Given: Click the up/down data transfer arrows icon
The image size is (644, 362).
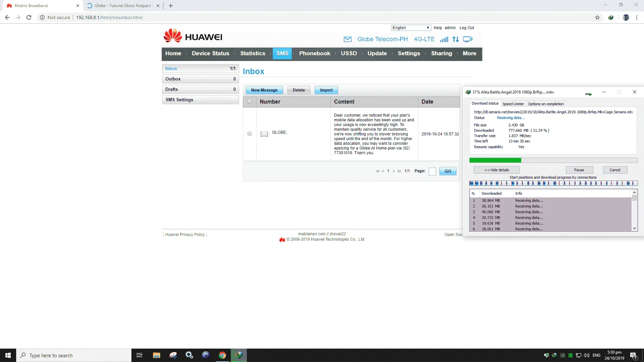Looking at the screenshot, I should point(455,39).
